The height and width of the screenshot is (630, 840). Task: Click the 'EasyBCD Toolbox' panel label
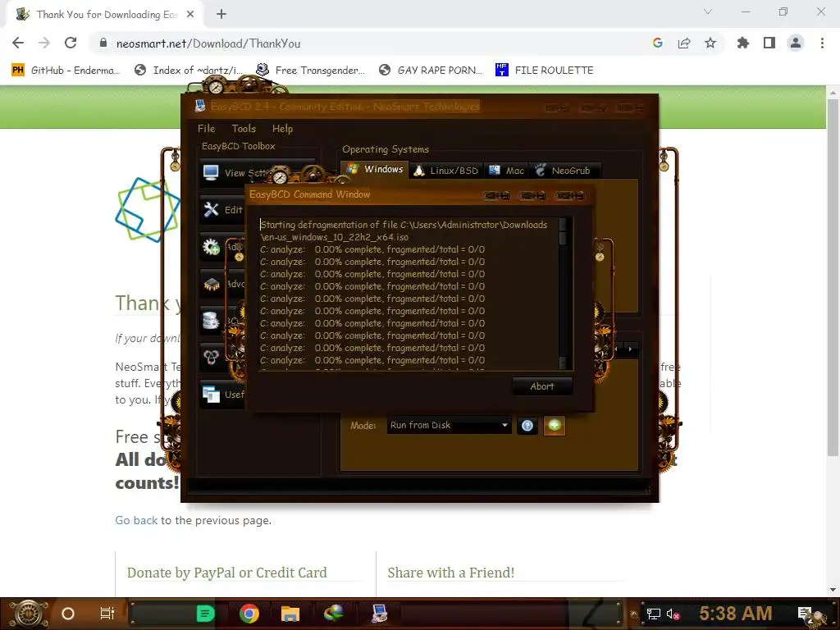(x=239, y=146)
